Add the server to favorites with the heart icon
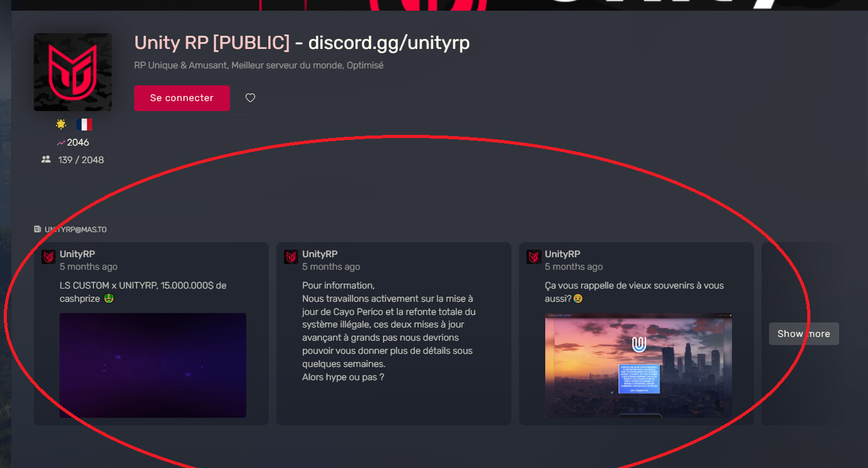 click(x=250, y=98)
